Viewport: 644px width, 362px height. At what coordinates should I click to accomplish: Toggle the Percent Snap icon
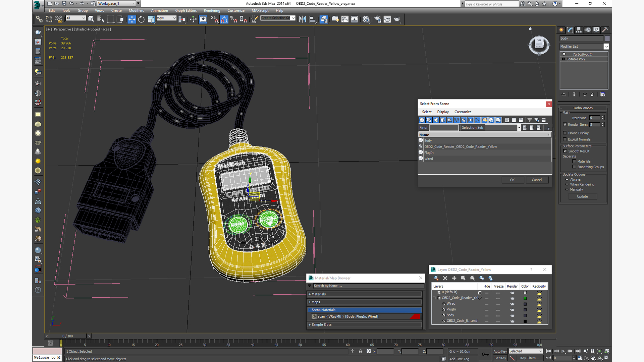tap(234, 19)
